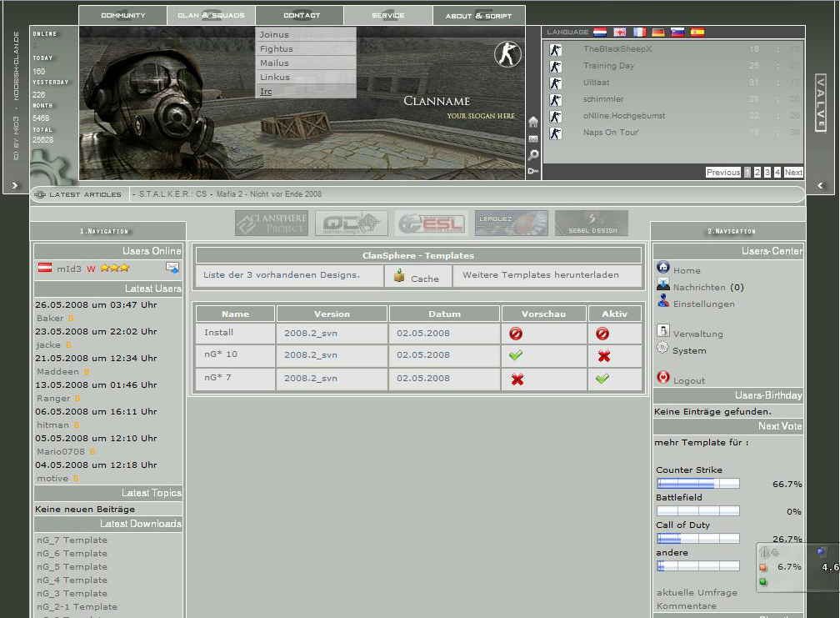Screen dimensions: 840x618
Task: Open the Service menu
Action: [x=388, y=16]
